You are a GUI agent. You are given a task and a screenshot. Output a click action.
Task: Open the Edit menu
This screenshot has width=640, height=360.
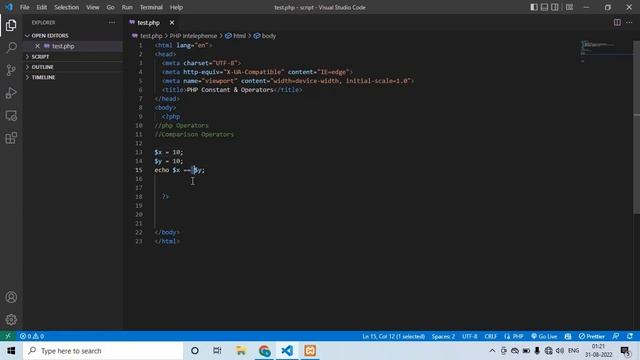coord(42,7)
